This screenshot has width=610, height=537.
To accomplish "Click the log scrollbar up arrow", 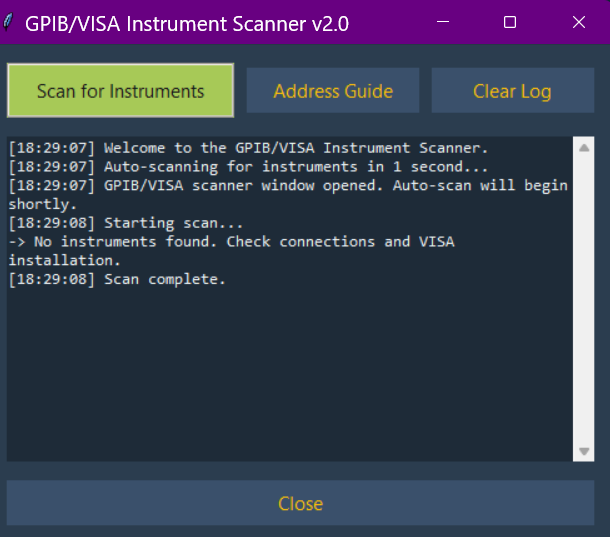I will pyautogui.click(x=584, y=148).
